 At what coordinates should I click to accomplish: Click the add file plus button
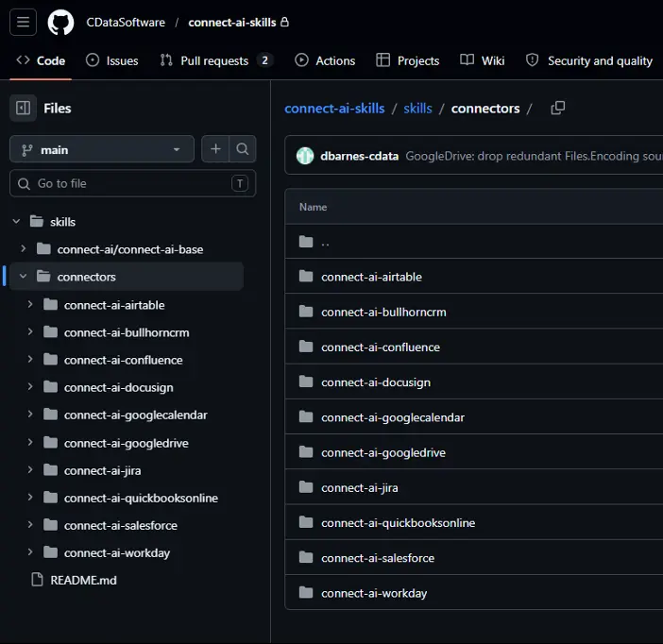215,149
